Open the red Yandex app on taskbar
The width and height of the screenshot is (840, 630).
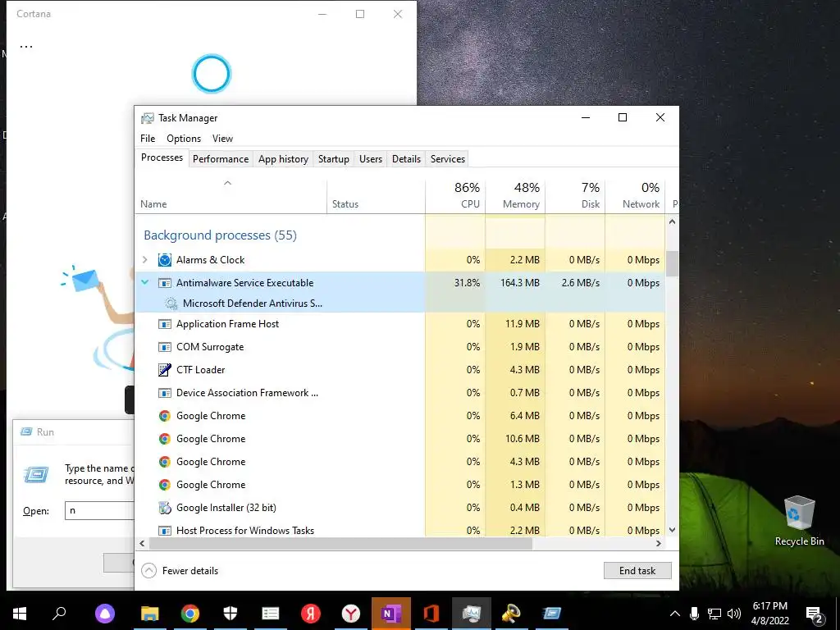311,614
